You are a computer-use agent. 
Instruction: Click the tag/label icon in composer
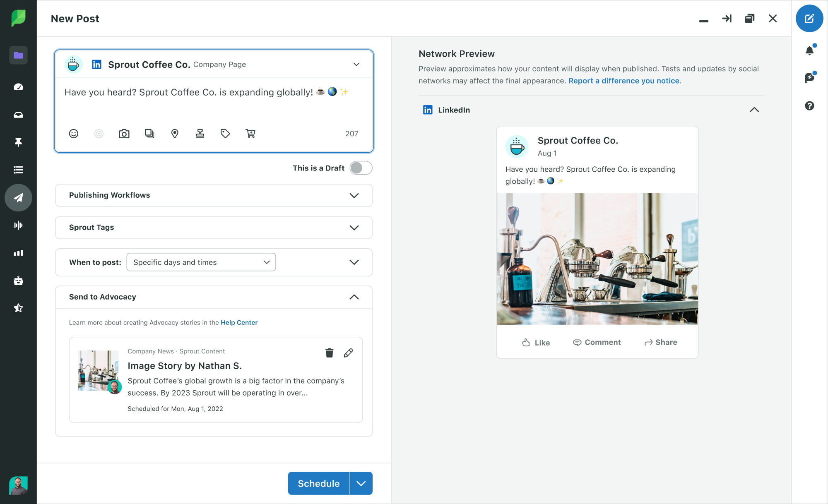pyautogui.click(x=225, y=133)
